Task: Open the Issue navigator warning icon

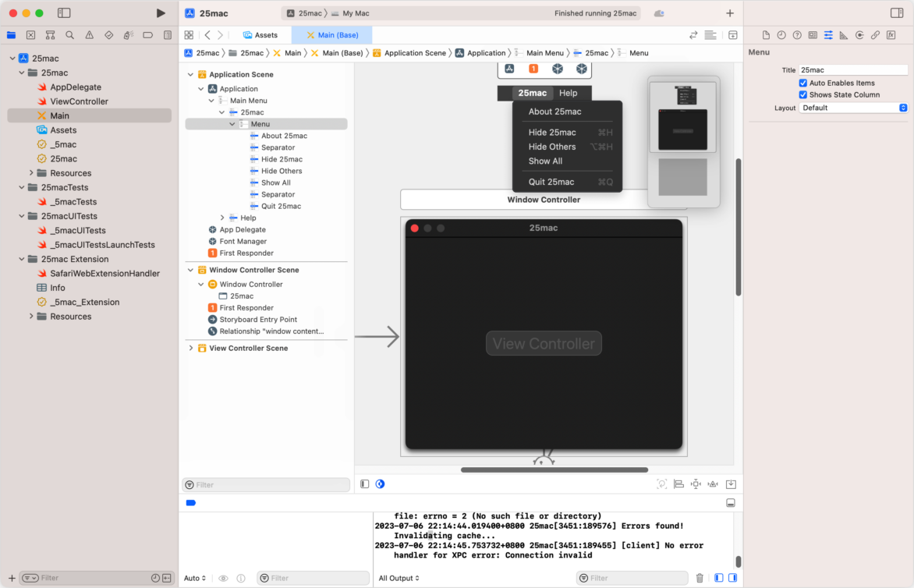Action: click(x=89, y=35)
